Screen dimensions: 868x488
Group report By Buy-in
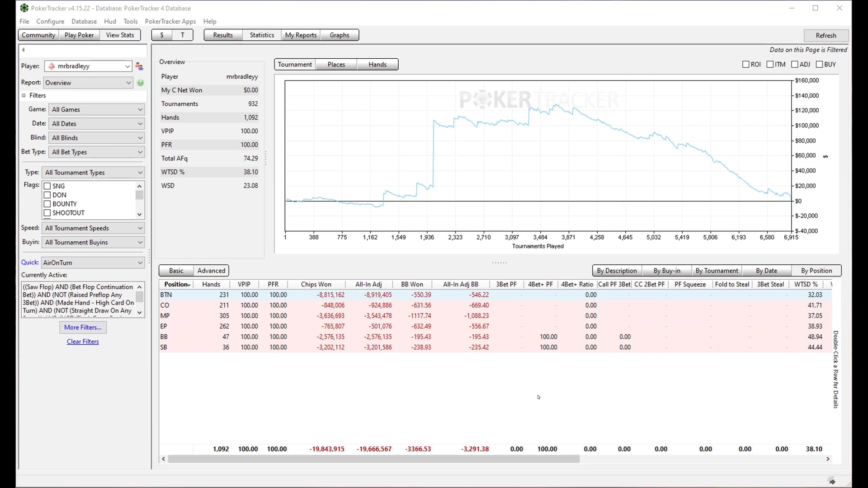coord(667,271)
